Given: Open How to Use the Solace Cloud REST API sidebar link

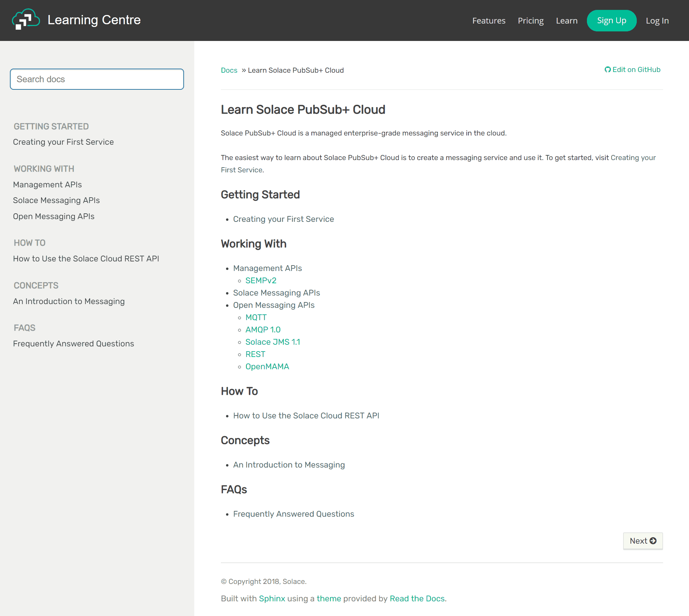Looking at the screenshot, I should point(86,259).
